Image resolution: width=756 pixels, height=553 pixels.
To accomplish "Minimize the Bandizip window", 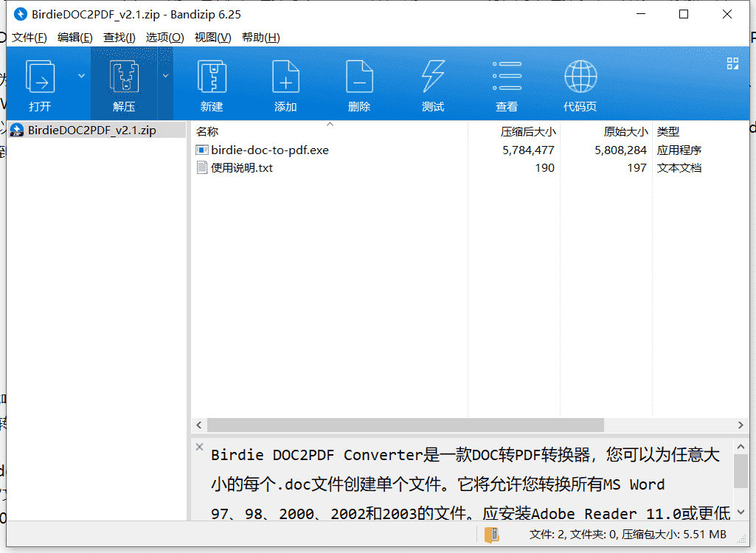I will coord(641,14).
